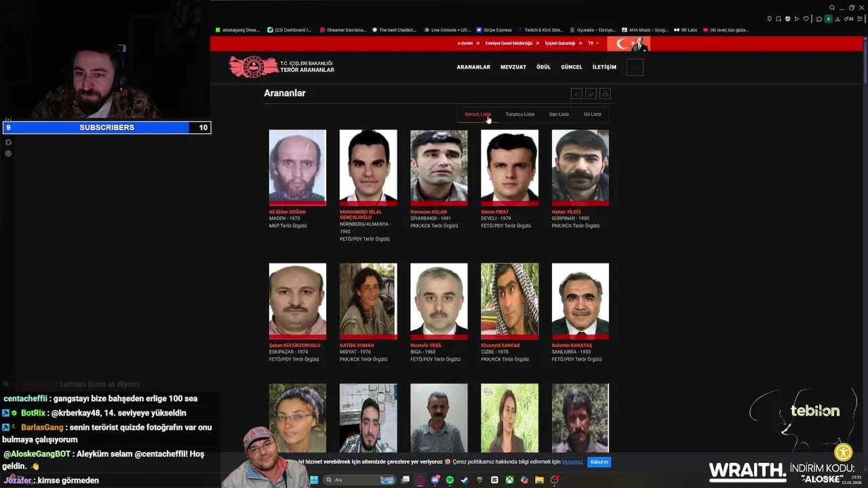The image size is (868, 488).
Task: Open the TR language dropdown
Action: [x=593, y=43]
